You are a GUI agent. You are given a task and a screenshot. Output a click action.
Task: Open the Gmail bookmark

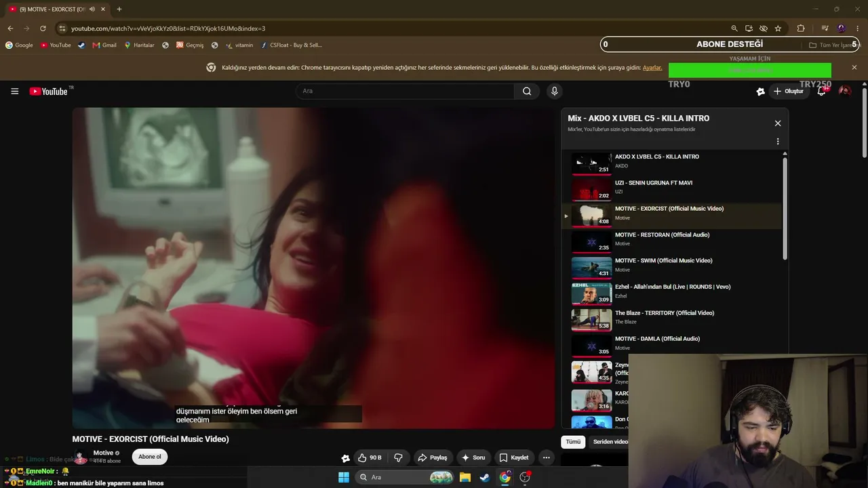[x=104, y=45]
